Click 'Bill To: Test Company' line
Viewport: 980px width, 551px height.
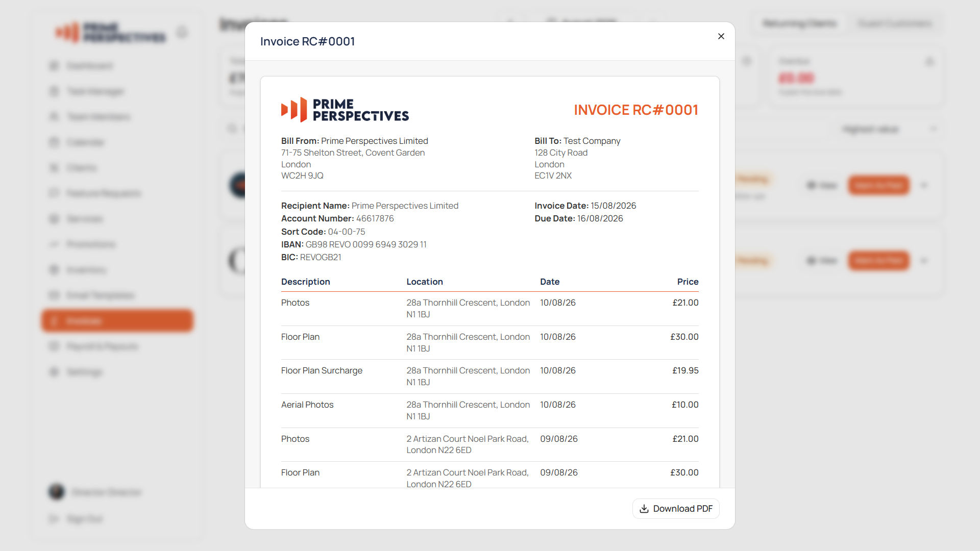(577, 141)
